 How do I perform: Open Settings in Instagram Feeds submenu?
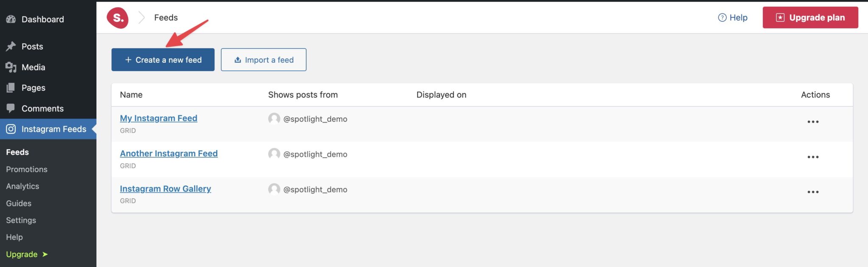coord(21,220)
